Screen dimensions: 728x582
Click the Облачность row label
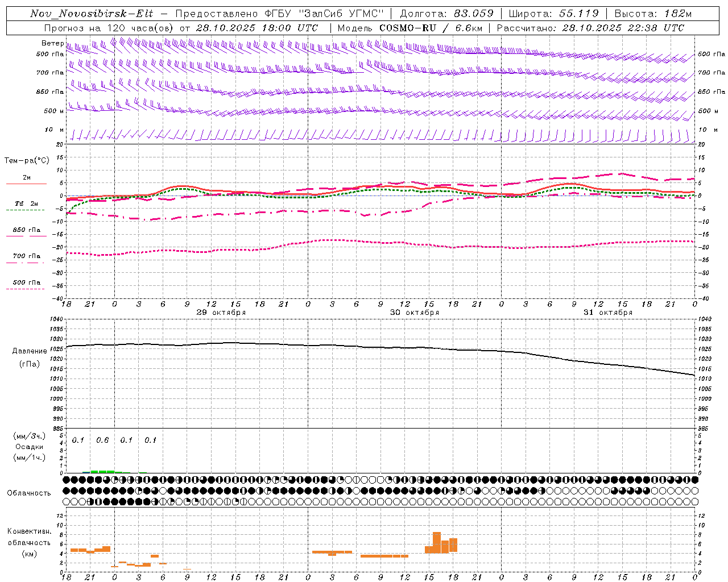click(x=29, y=493)
